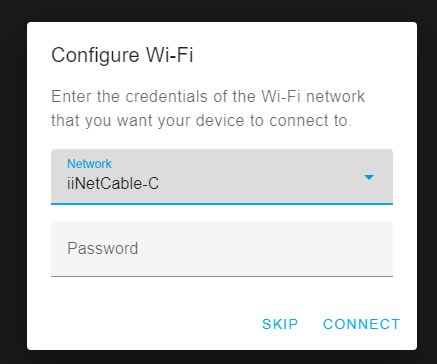Click the Configure Wi-Fi dialog title
This screenshot has width=437, height=364.
point(122,55)
